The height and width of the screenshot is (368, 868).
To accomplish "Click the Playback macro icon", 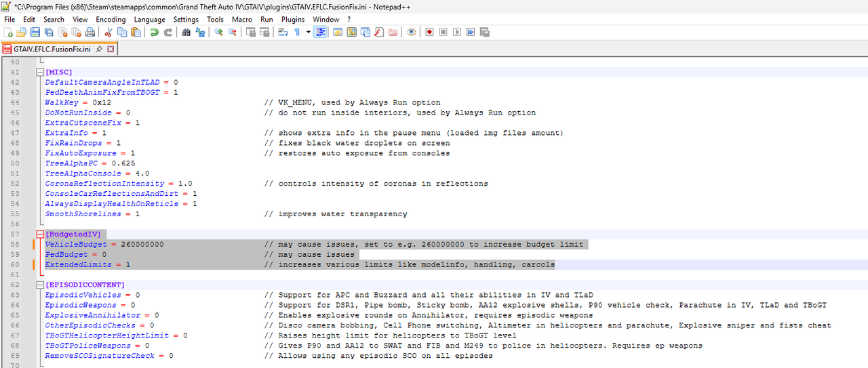I will (x=456, y=32).
